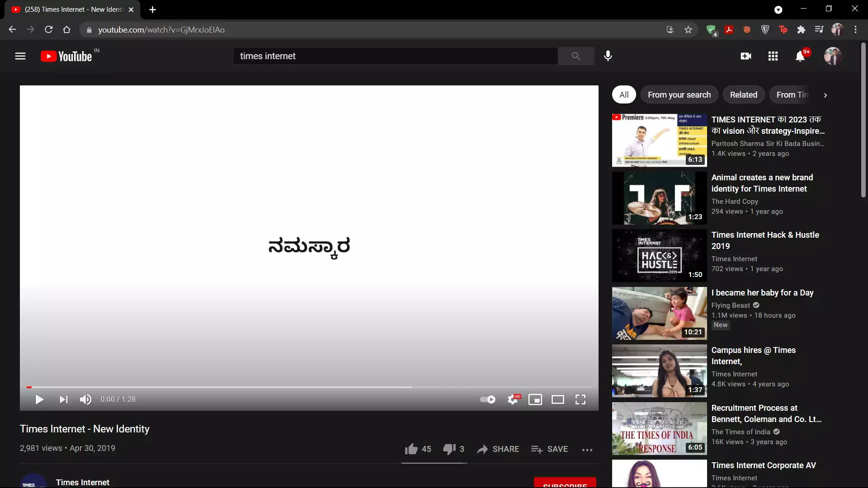Viewport: 868px width, 488px height.
Task: Open media control queue icon
Action: 819,30
